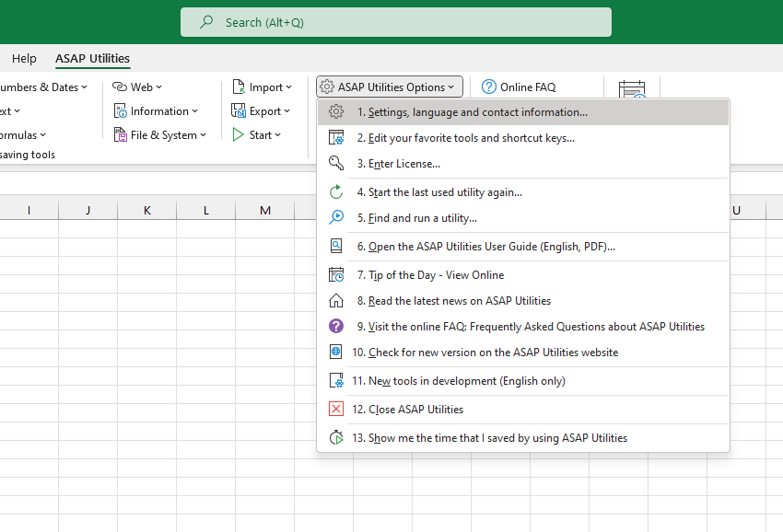Expand the Start dropdown
This screenshot has height=532, width=783.
(277, 135)
